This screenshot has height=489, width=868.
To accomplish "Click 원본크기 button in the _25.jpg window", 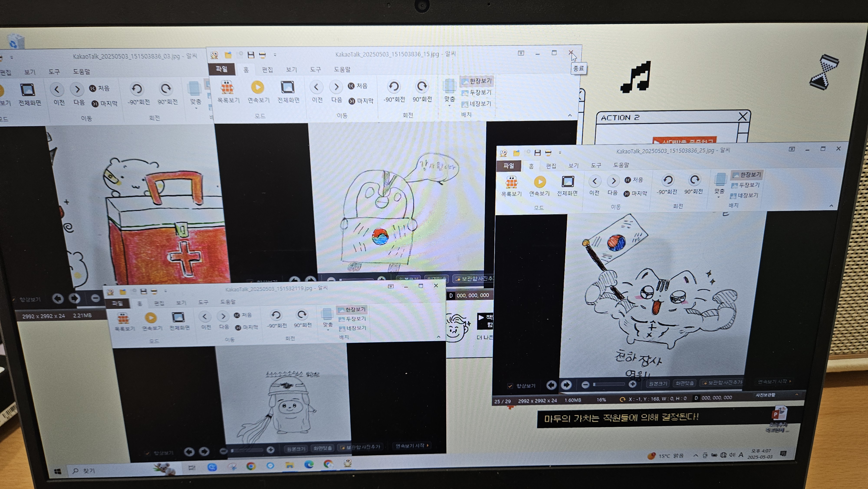I will [x=658, y=383].
